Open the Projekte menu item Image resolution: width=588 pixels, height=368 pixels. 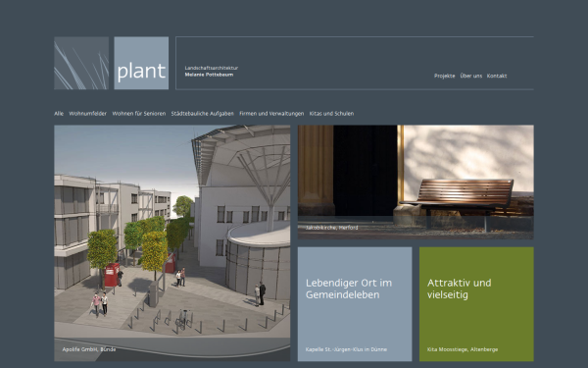point(444,76)
